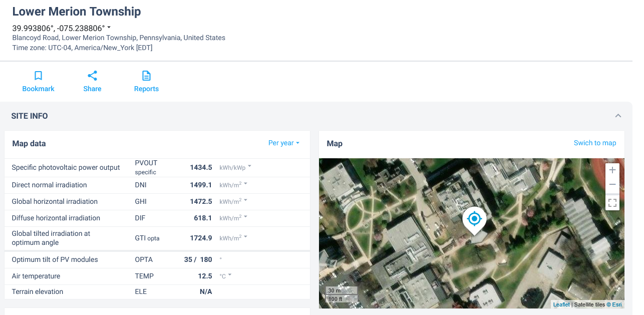Change PVOUT unit kWh/kWp dropdown
This screenshot has height=315, width=644.
click(235, 167)
